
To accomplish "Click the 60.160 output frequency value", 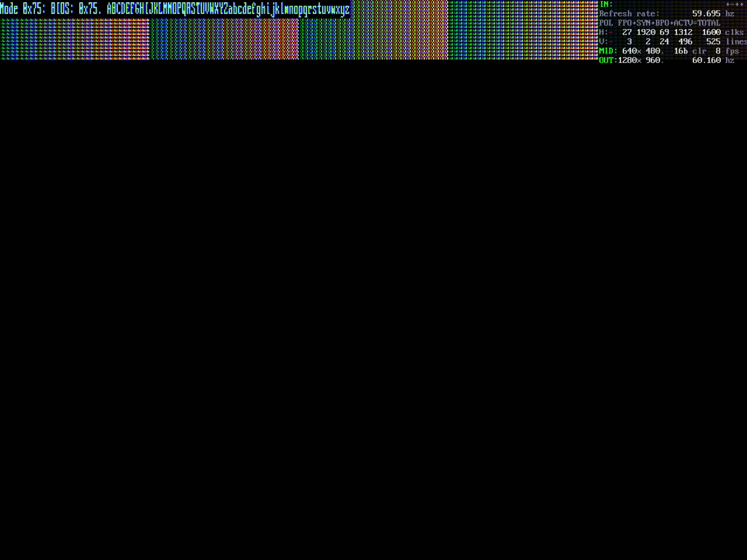I will 706,60.
